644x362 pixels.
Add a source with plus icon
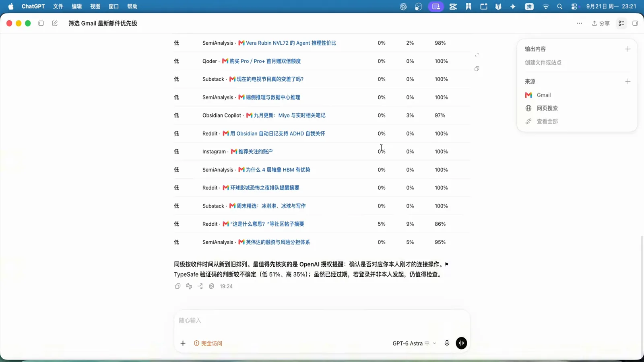click(x=627, y=82)
